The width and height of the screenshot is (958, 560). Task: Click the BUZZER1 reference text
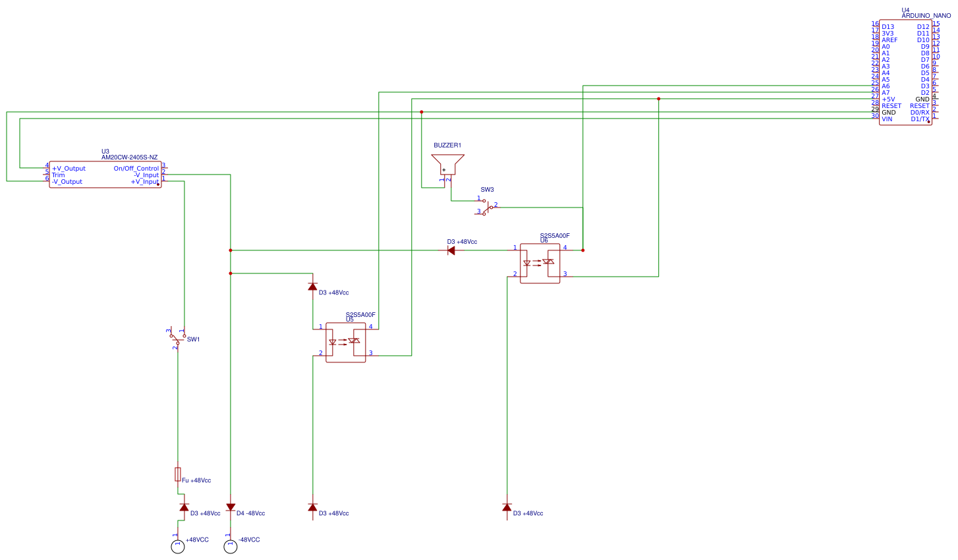pyautogui.click(x=447, y=146)
